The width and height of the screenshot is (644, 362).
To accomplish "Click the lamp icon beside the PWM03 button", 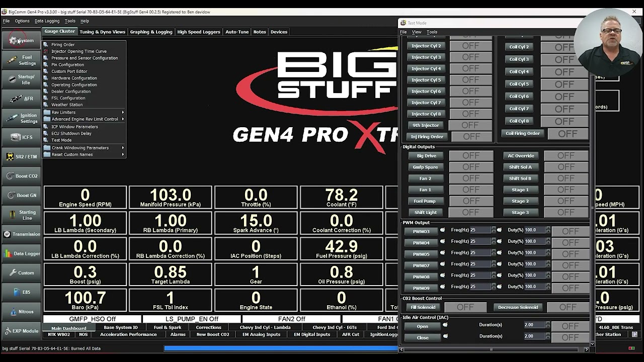I will tap(443, 230).
